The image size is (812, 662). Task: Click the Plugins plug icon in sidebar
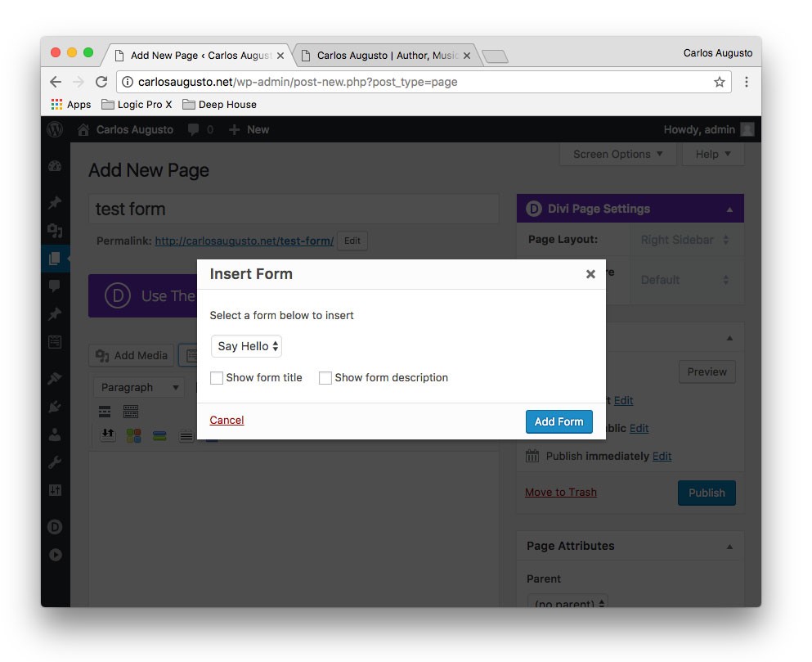[55, 406]
